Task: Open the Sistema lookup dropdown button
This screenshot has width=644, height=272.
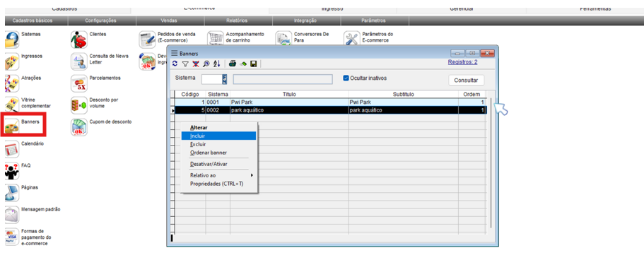Action: pyautogui.click(x=225, y=79)
